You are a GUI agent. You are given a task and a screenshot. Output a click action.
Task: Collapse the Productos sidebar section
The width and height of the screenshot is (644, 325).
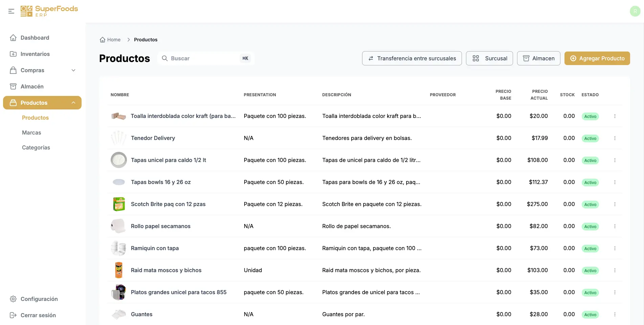73,103
